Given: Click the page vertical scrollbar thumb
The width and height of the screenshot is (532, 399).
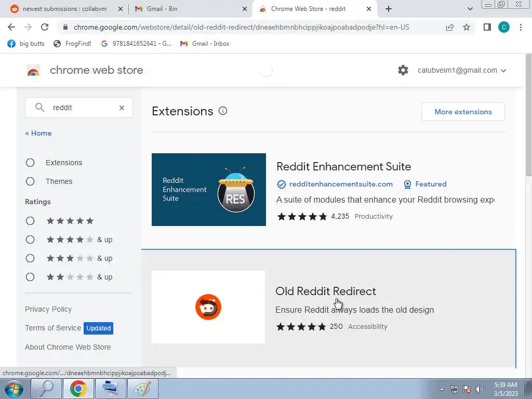Looking at the screenshot, I should coord(528,115).
